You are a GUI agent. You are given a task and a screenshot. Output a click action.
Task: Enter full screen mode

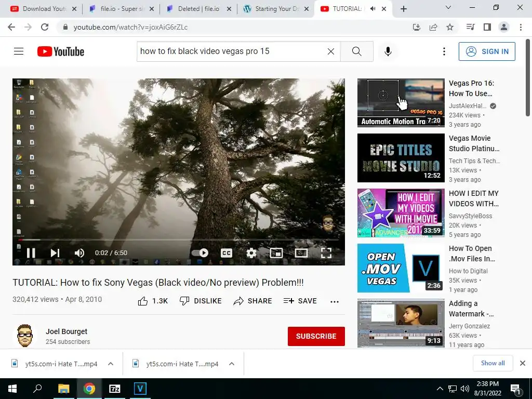click(x=326, y=253)
